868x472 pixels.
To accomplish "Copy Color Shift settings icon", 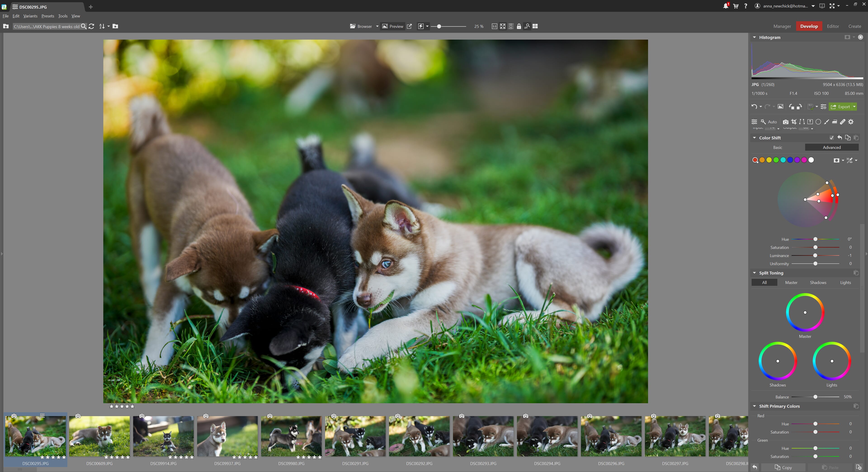I will coord(847,138).
